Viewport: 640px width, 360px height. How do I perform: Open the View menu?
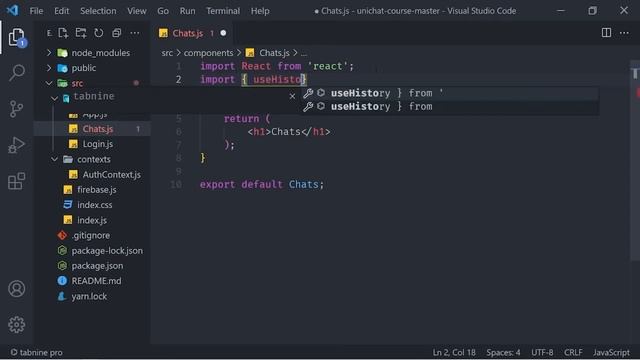pyautogui.click(x=137, y=11)
